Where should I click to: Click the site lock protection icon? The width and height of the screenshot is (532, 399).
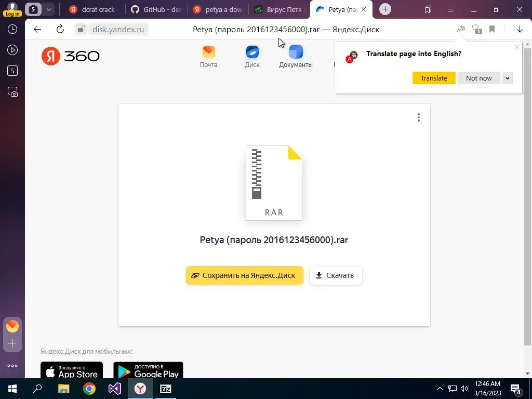pos(81,30)
